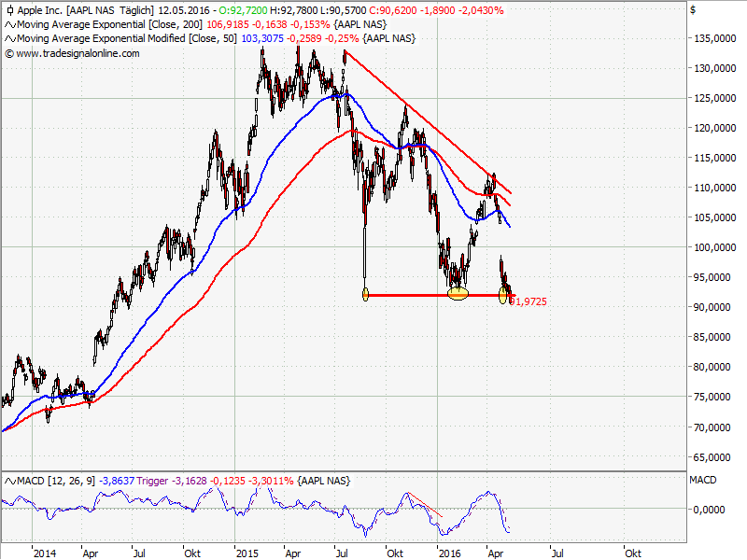Click the line icon beside Moving Average Exponential 200
747x560 pixels.
9,23
